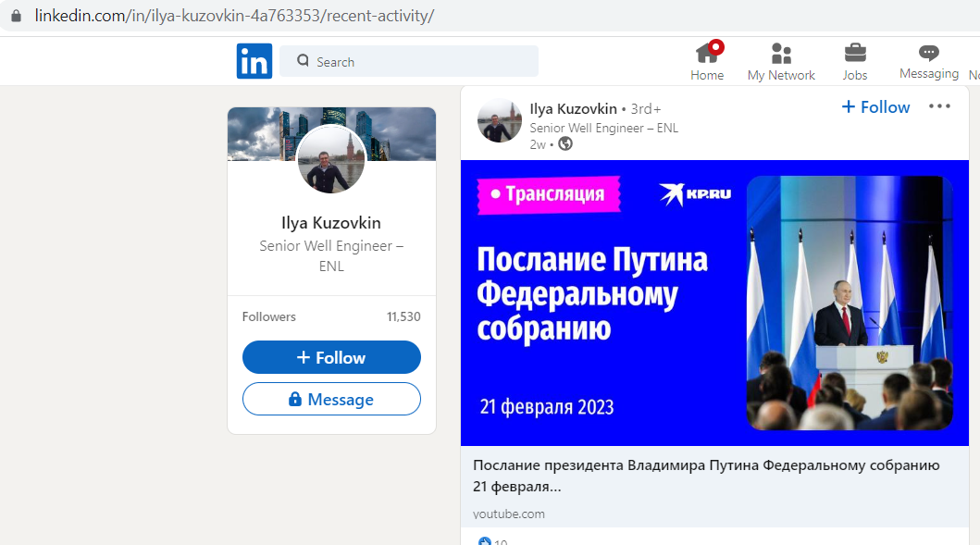This screenshot has height=545, width=980.
Task: Open post options three-dot menu
Action: click(x=939, y=106)
